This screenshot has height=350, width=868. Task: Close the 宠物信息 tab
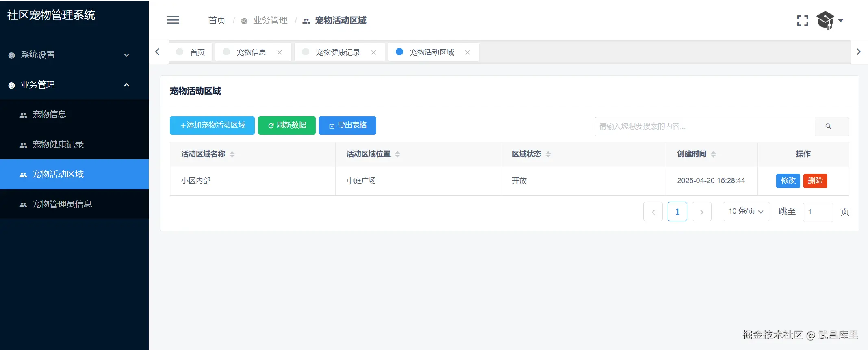pyautogui.click(x=280, y=52)
